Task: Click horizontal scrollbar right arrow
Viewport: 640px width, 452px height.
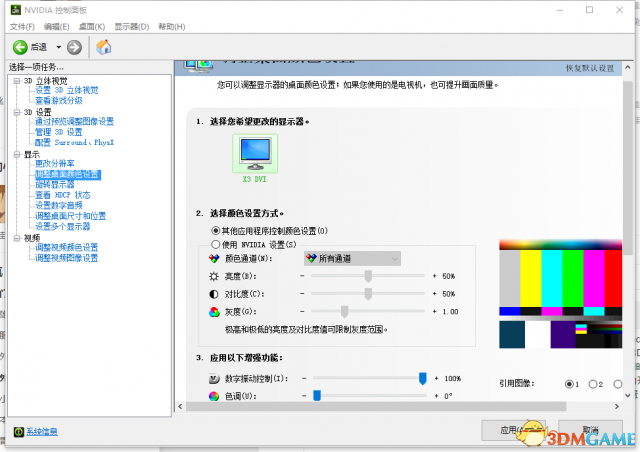Action: tap(617, 406)
